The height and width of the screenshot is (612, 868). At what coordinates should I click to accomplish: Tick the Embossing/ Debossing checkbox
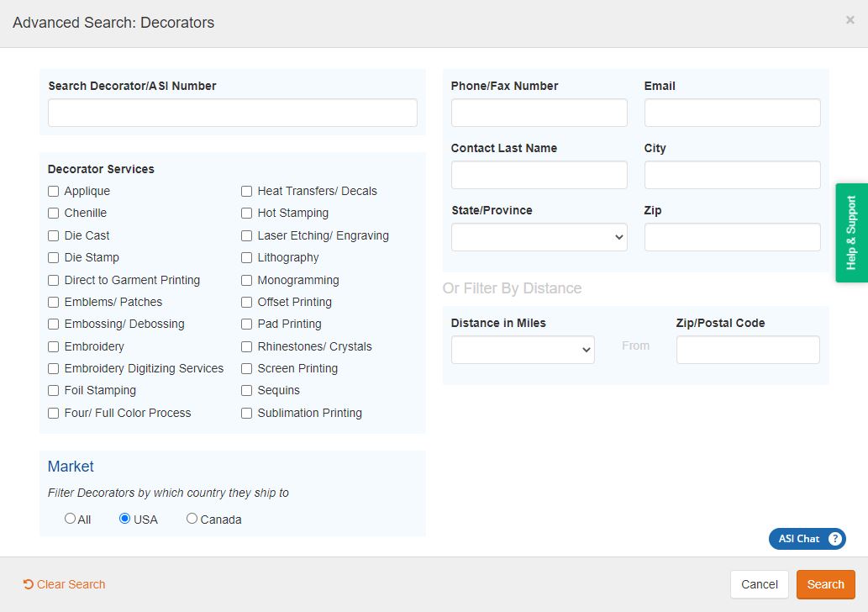coord(53,324)
